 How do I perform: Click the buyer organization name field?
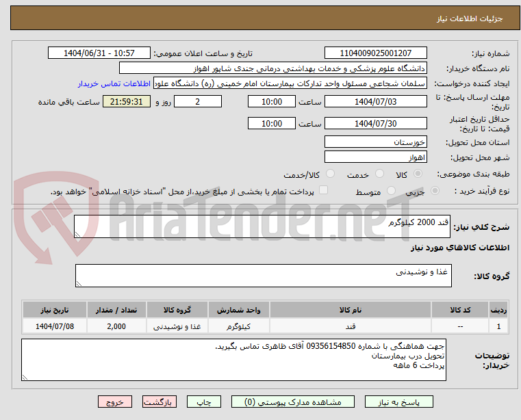coord(272,68)
